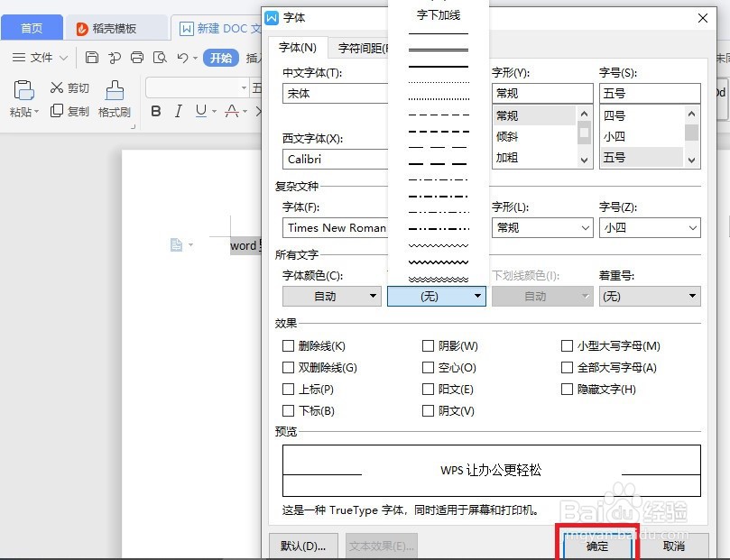Image resolution: width=730 pixels, height=560 pixels.
Task: Expand the font color dropdown arrow in ribbon
Action: [245, 112]
